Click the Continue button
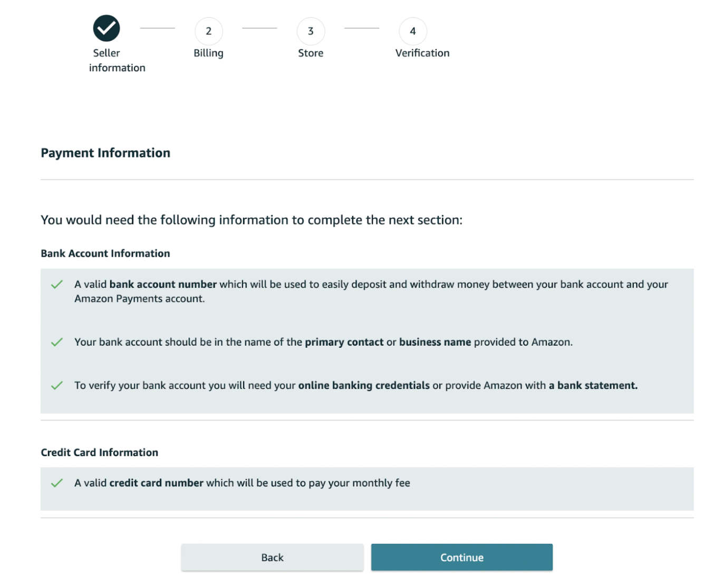Image resolution: width=714 pixels, height=588 pixels. point(462,557)
